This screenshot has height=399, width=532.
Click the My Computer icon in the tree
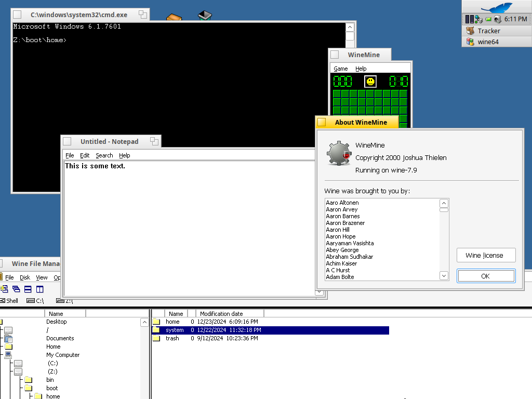pos(8,355)
